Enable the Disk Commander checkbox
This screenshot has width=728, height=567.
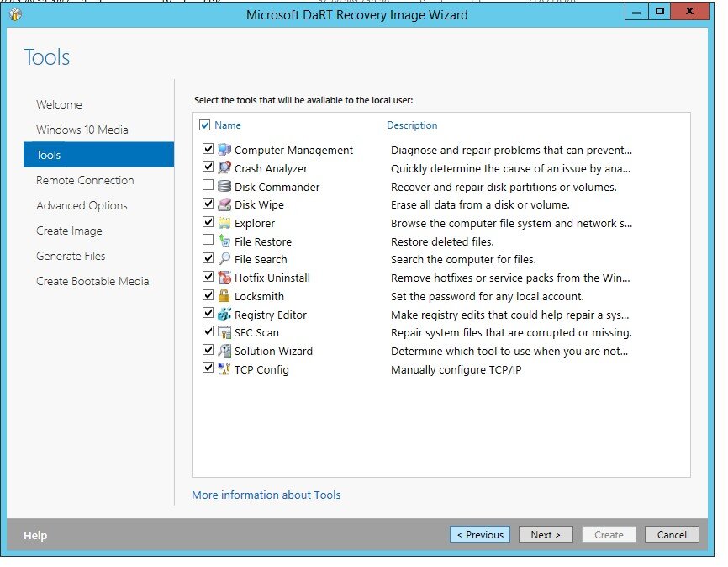tap(207, 187)
